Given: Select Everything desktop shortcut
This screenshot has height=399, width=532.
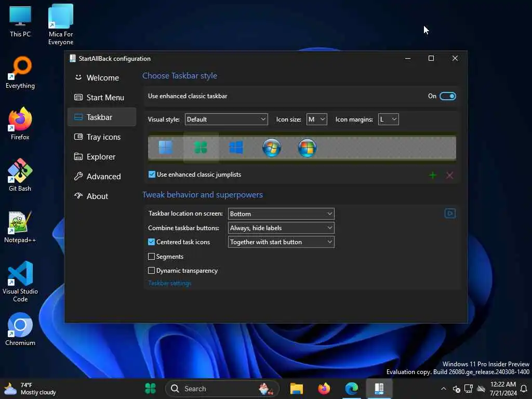Looking at the screenshot, I should (20, 73).
